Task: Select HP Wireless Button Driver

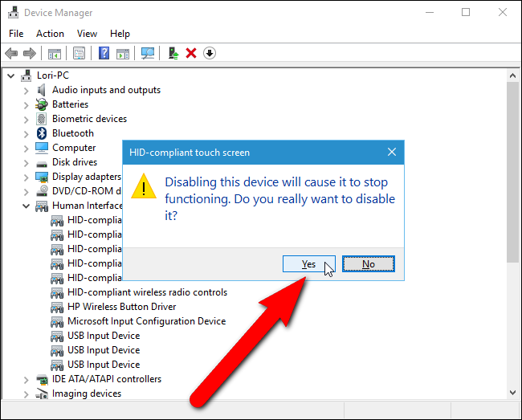Action: (121, 307)
